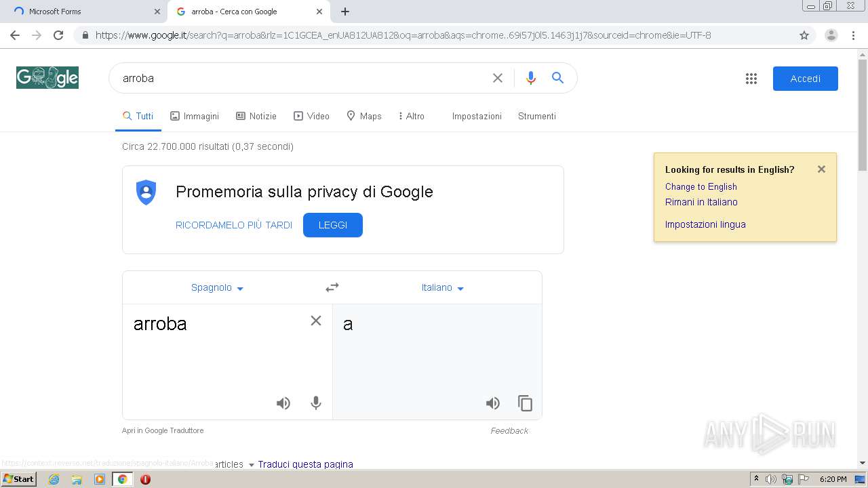Expand the Altro menu
Image resolution: width=868 pixels, height=488 pixels.
pos(412,116)
